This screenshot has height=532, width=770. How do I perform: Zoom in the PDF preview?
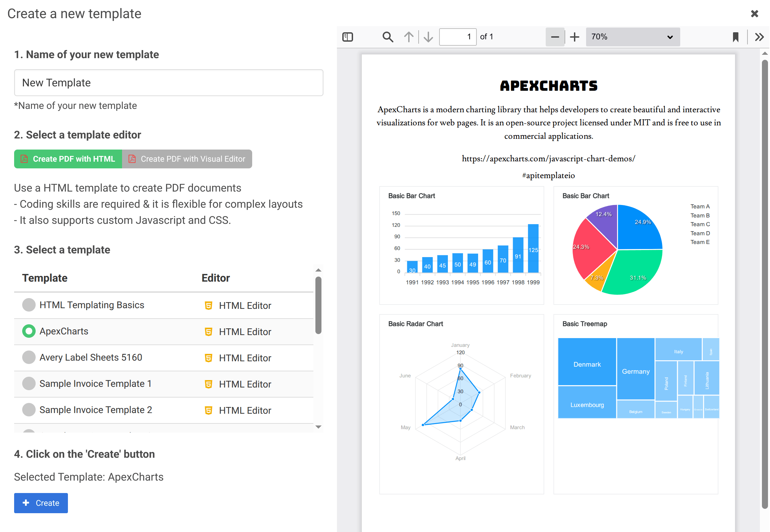(575, 37)
